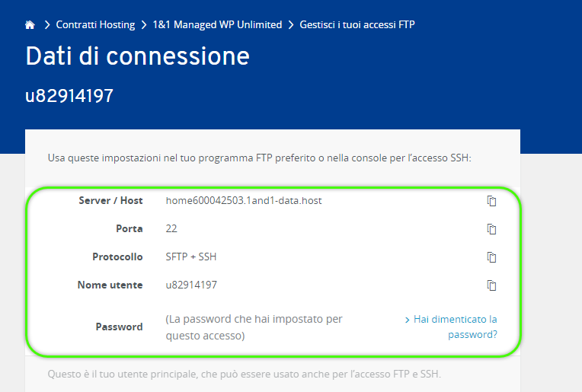The height and width of the screenshot is (392, 582).
Task: Click the chevron before Gestisci i tuoi accessi FTP
Action: 291,25
